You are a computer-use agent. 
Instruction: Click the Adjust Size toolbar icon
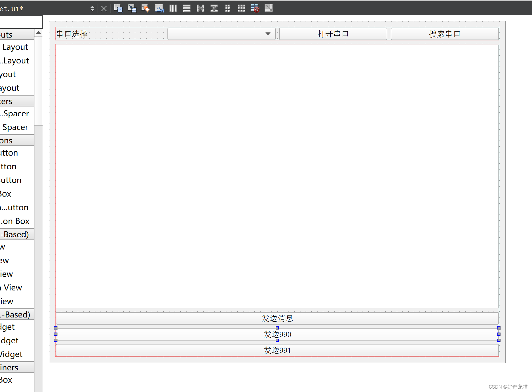(269, 8)
